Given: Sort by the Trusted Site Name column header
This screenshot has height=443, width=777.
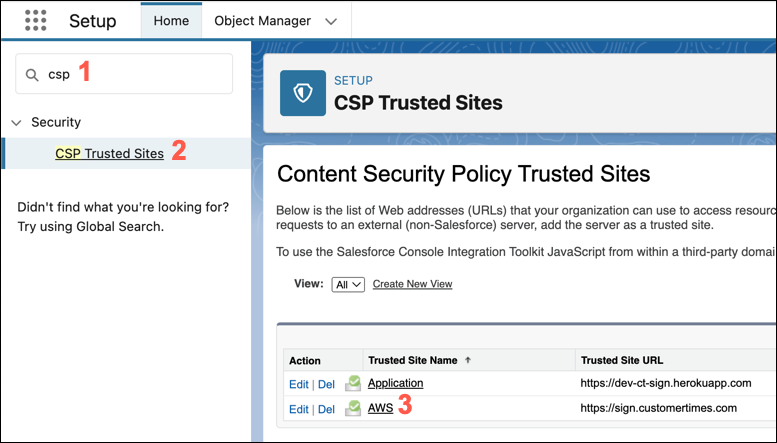Looking at the screenshot, I should coord(413,360).
